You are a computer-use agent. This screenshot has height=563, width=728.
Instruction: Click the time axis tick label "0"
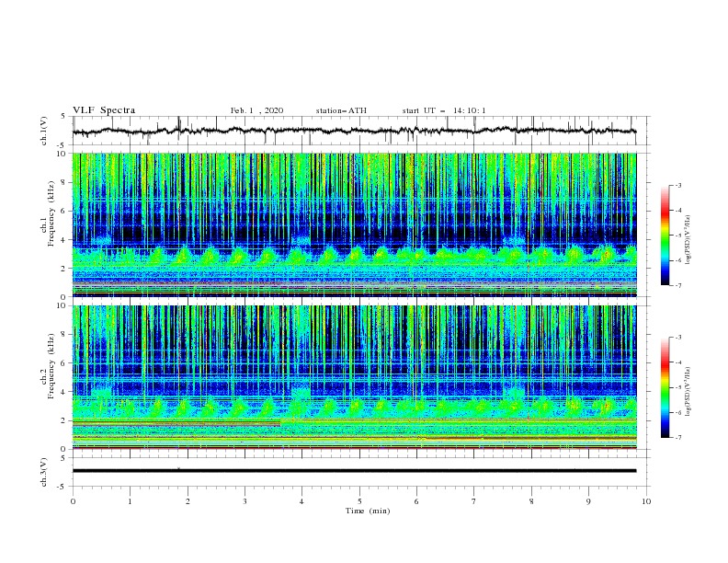point(73,501)
